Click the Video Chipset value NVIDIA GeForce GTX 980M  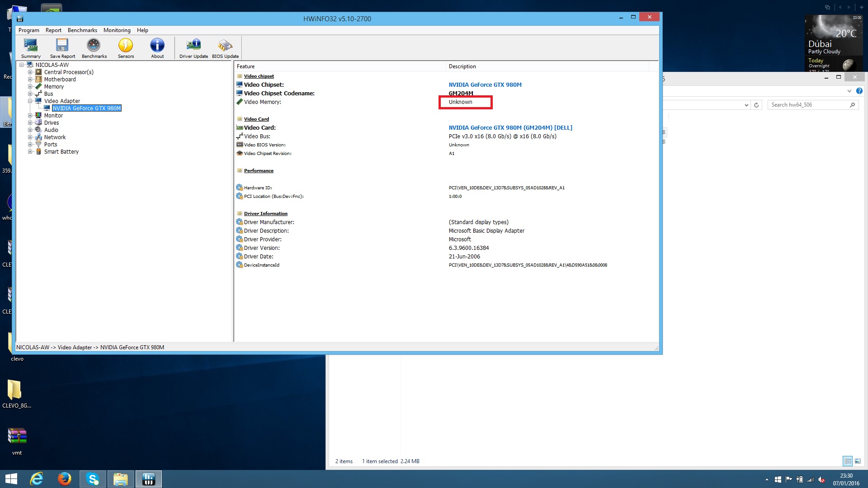(485, 84)
